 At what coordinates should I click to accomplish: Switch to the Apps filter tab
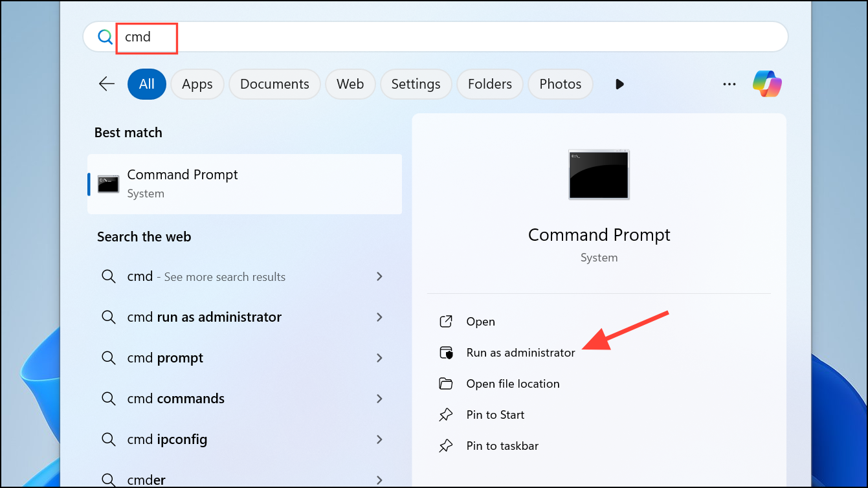[197, 83]
